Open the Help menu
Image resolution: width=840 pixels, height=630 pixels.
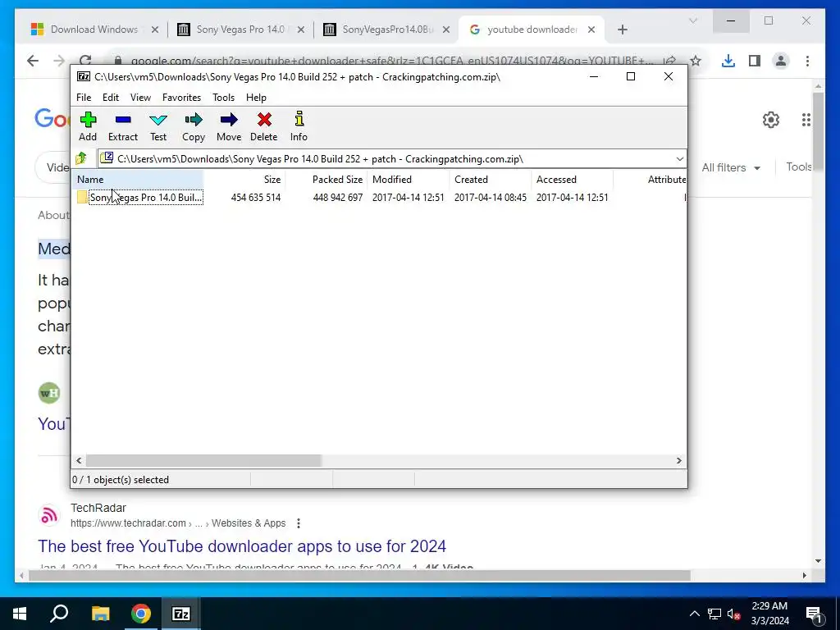coord(256,98)
